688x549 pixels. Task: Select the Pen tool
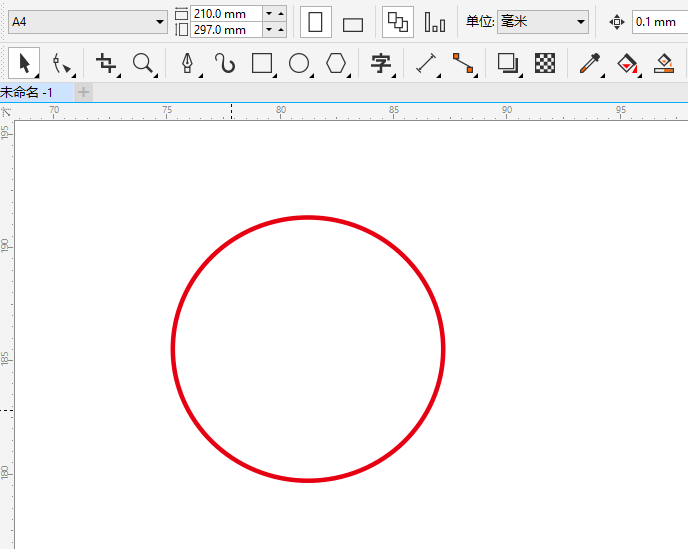pyautogui.click(x=188, y=63)
